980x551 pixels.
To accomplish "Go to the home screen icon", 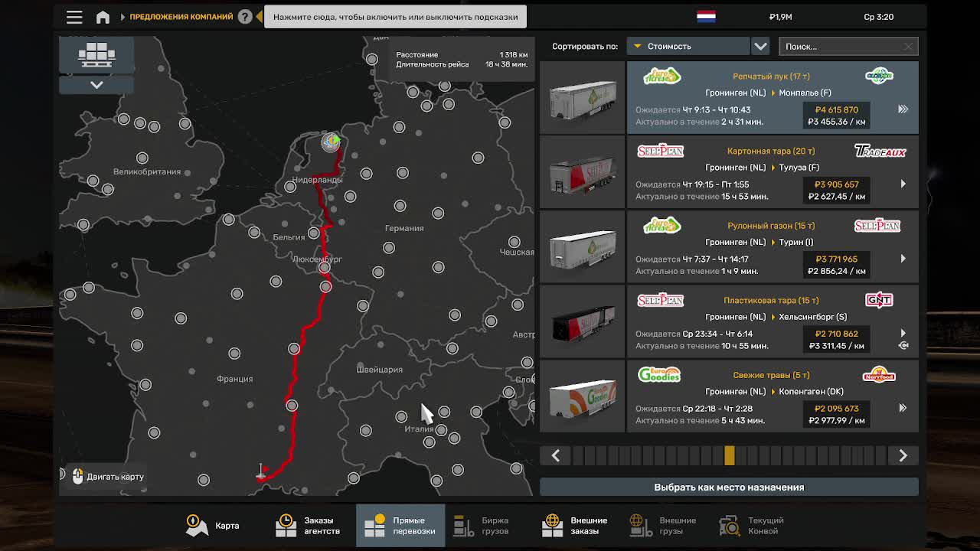I will [103, 17].
